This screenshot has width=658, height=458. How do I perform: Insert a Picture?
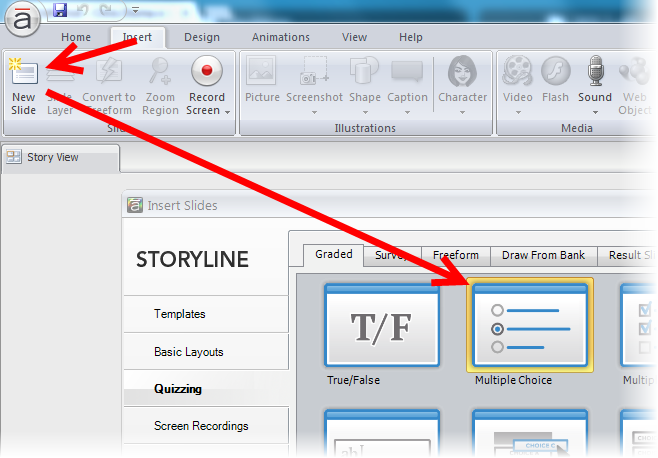(262, 80)
